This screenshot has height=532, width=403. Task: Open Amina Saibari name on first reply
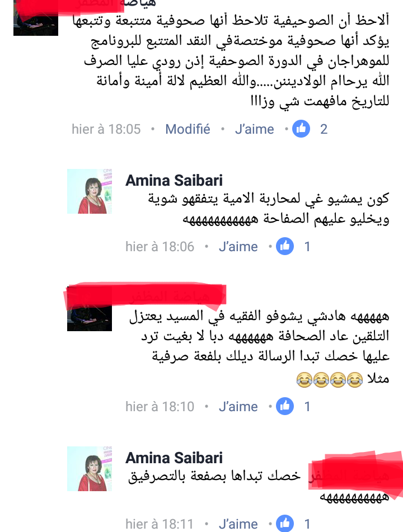[174, 180]
